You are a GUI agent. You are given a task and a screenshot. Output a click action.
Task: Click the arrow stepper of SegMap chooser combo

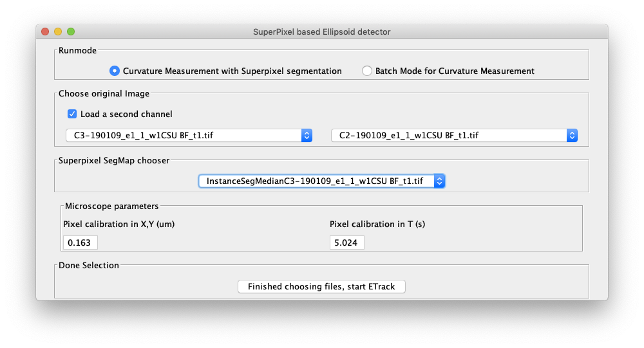click(x=439, y=181)
